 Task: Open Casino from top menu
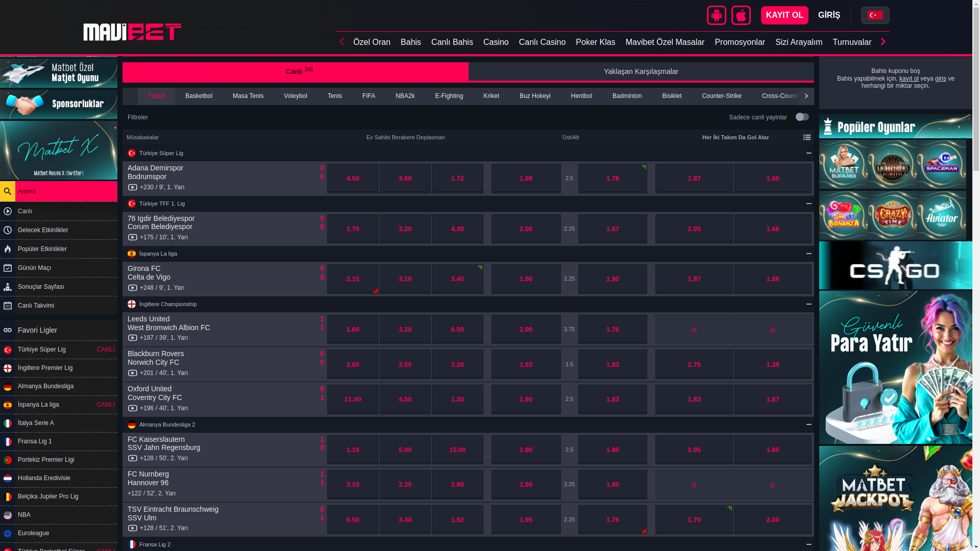(496, 42)
